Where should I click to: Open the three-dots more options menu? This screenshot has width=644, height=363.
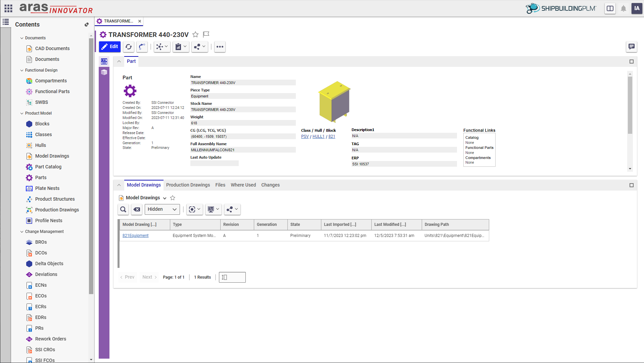pyautogui.click(x=220, y=47)
